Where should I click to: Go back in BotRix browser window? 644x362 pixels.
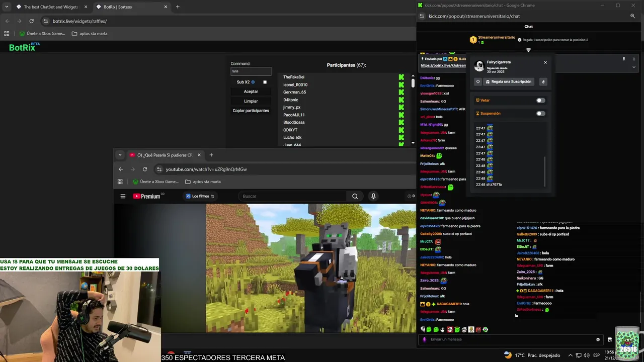coord(7,21)
